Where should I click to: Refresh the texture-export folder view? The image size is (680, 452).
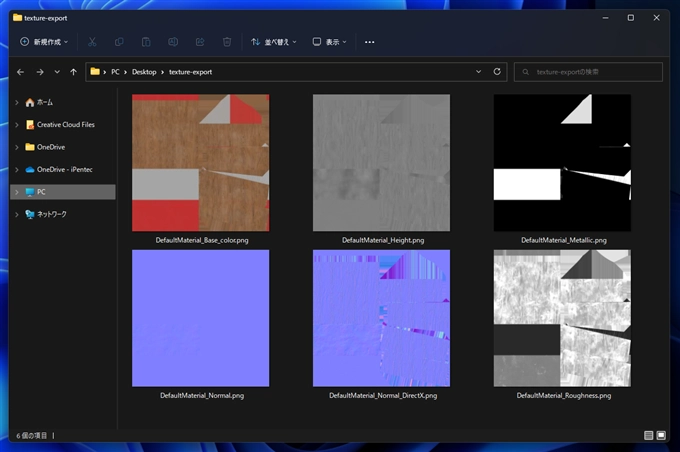coord(497,72)
